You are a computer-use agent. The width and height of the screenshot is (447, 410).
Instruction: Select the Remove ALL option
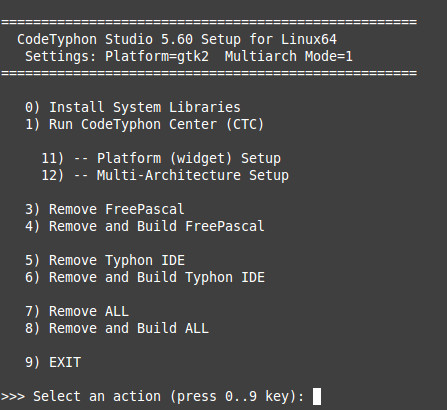pos(77,311)
